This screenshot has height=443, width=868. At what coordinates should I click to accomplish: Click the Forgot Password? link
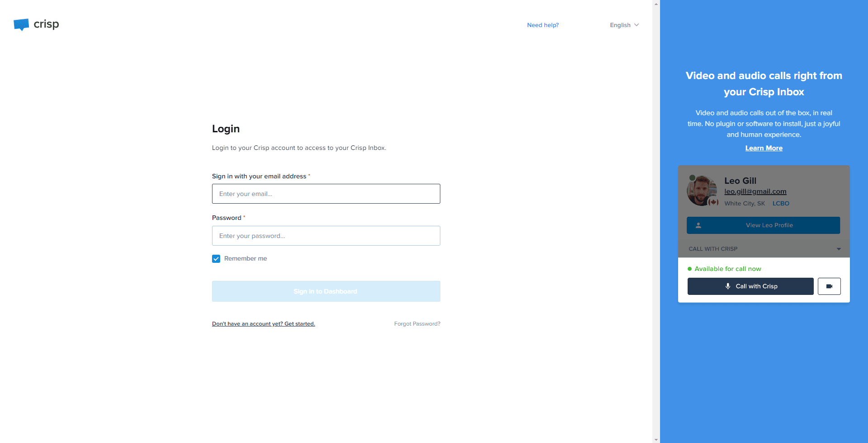coord(417,324)
